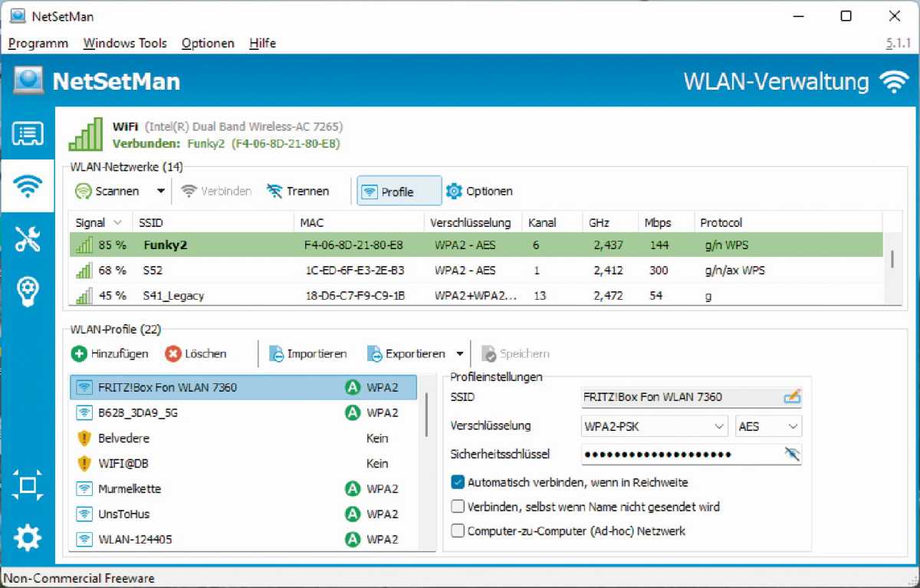Image resolution: width=920 pixels, height=588 pixels.
Task: Click the WLAN profiles list scrollbar
Action: pyautogui.click(x=427, y=415)
